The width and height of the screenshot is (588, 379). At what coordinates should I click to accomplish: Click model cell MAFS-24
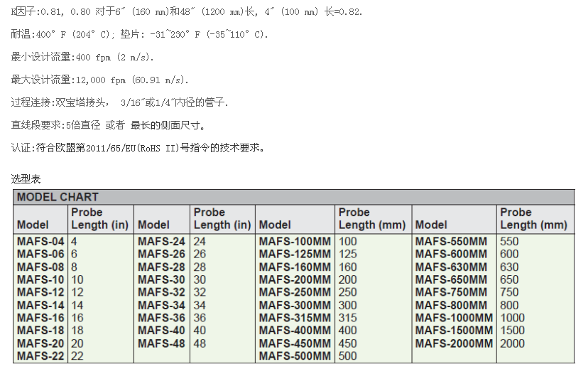(x=161, y=242)
